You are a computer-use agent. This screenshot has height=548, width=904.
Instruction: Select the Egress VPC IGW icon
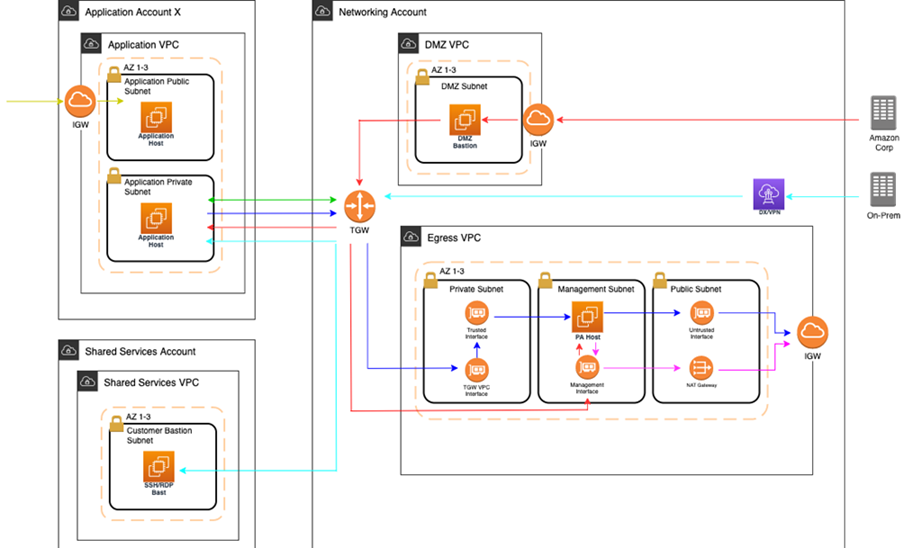tap(813, 333)
